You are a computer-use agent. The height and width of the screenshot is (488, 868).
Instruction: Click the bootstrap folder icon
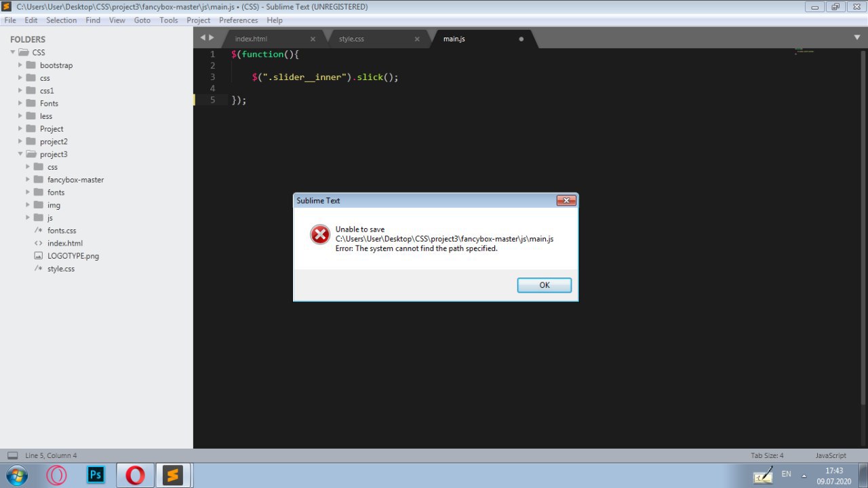[x=31, y=65]
